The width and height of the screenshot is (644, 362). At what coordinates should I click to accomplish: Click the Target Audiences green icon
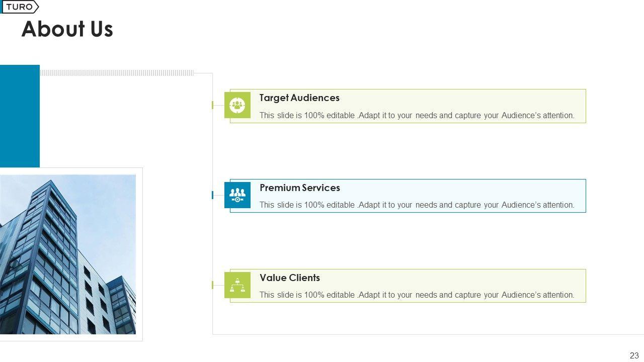tap(237, 105)
